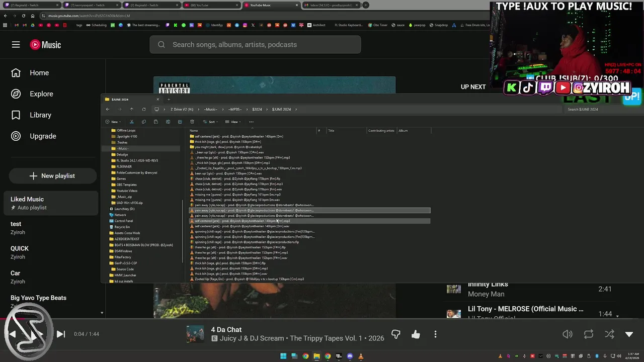This screenshot has width=644, height=362.
Task: Collapse the player page with the arrow
Action: point(629,334)
